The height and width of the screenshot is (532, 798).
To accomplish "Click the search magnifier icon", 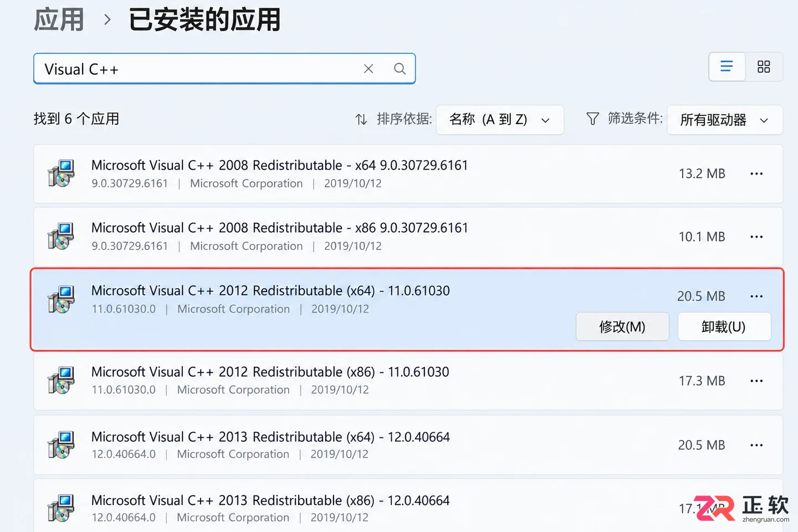I will [x=400, y=69].
